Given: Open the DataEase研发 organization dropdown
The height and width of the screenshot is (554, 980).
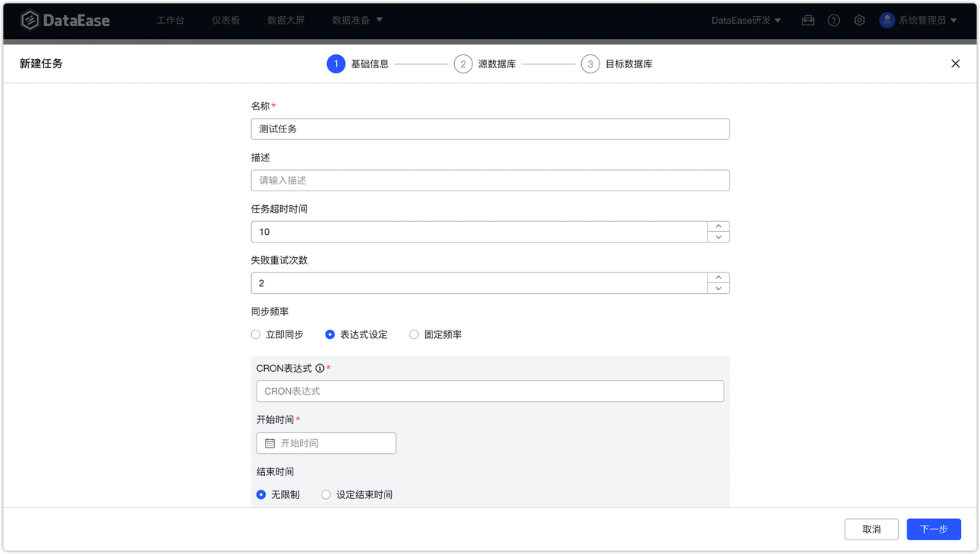Looking at the screenshot, I should pos(746,21).
